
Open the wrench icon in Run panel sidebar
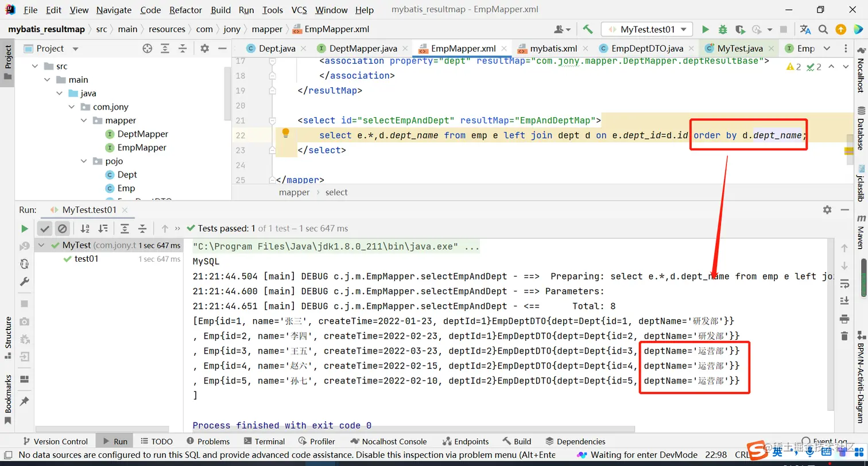(x=24, y=282)
